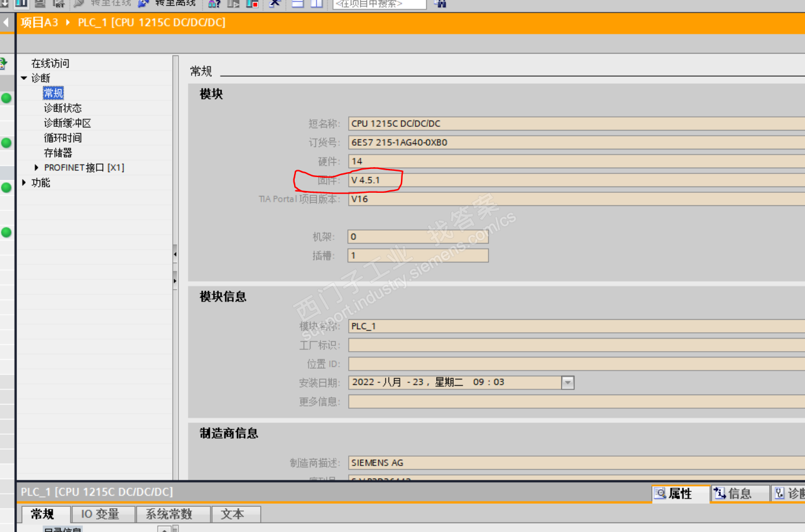Click 项目A3 in the breadcrumb

pyautogui.click(x=39, y=23)
